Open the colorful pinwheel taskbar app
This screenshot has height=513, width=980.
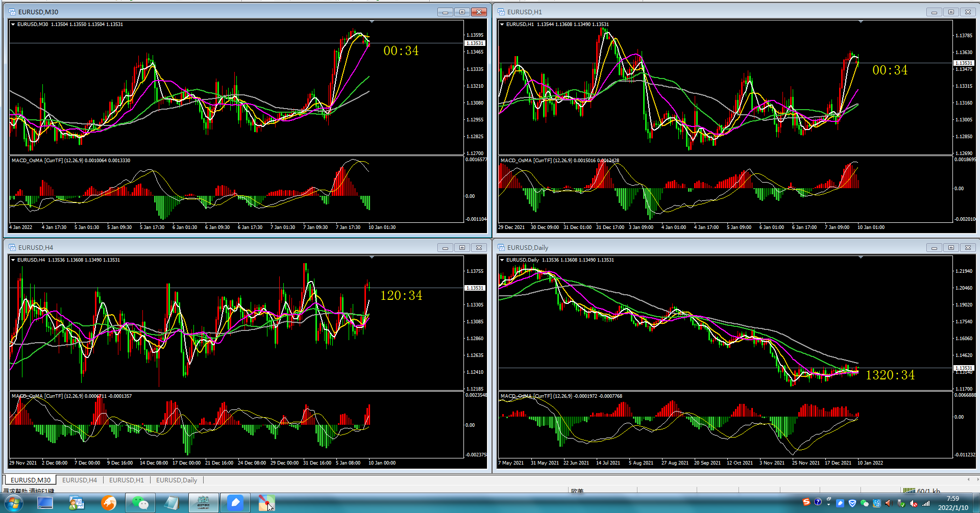266,503
